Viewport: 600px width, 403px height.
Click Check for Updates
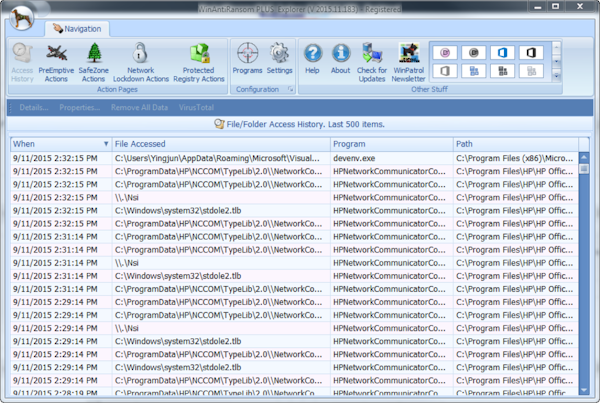click(x=373, y=60)
